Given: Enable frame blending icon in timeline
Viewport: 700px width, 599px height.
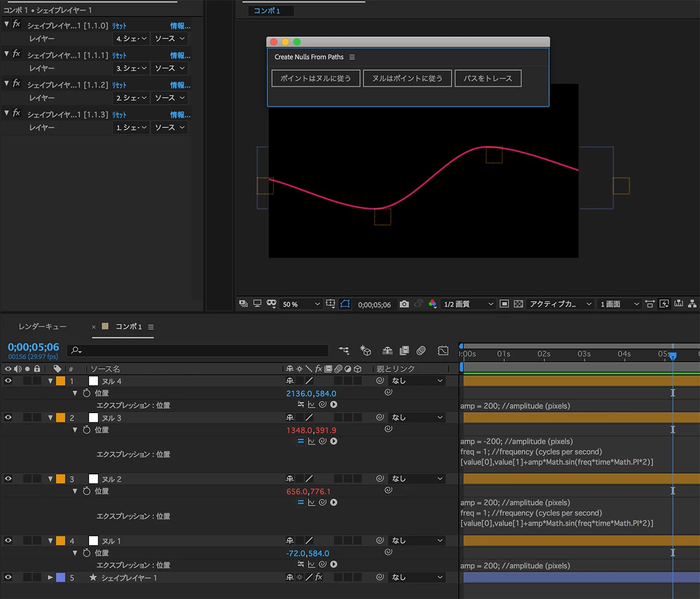Looking at the screenshot, I should 405,350.
